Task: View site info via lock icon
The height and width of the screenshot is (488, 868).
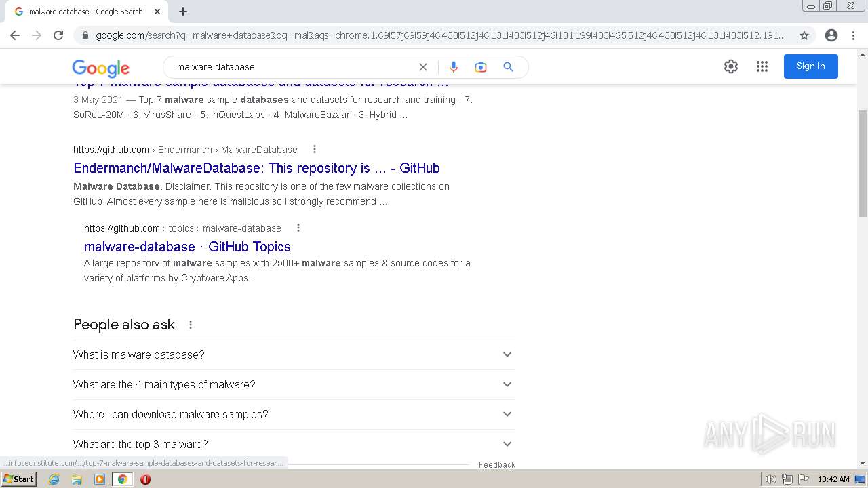Action: click(x=85, y=35)
